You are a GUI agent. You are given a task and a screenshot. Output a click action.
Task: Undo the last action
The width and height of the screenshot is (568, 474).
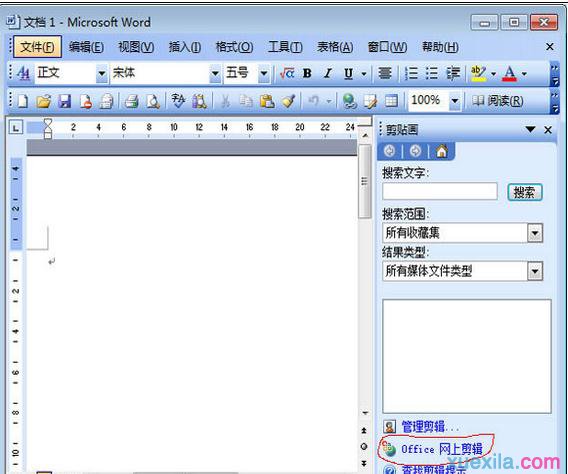tap(314, 101)
